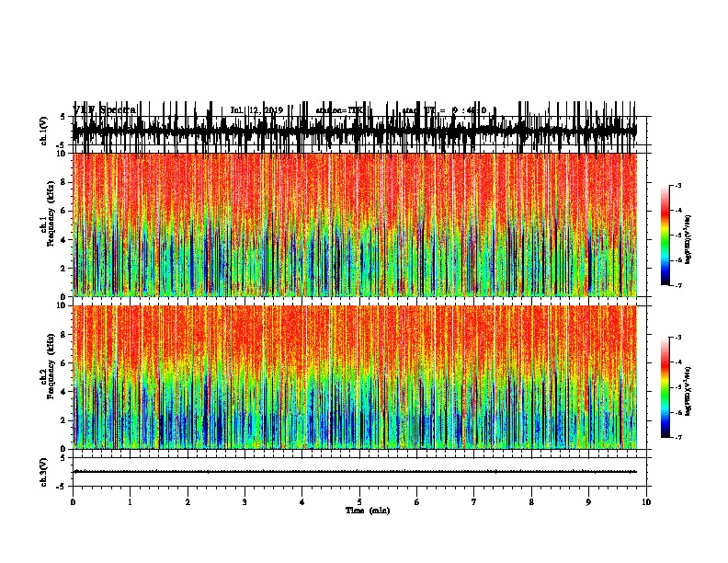Click the ch.2 spectrogram color scale bar
The height and width of the screenshot is (563, 728).
coord(665,387)
